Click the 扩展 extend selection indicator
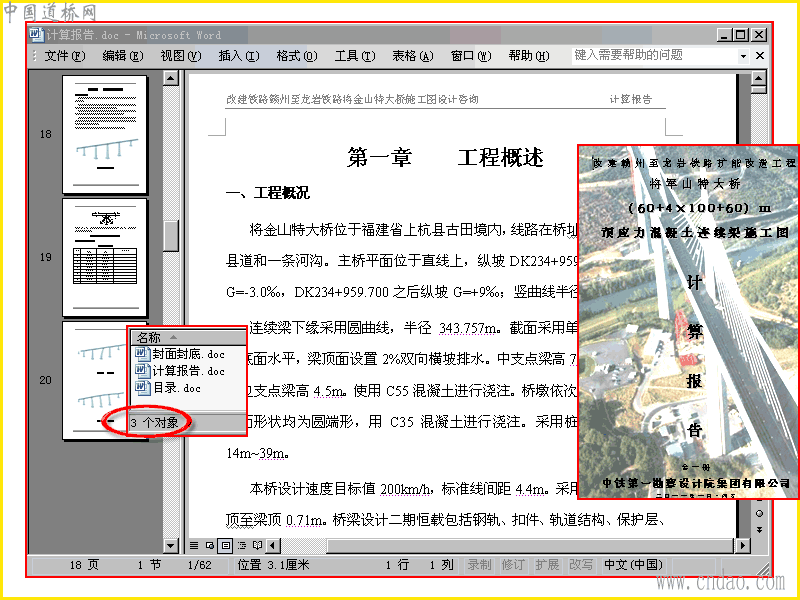Image resolution: width=800 pixels, height=600 pixels. click(547, 565)
